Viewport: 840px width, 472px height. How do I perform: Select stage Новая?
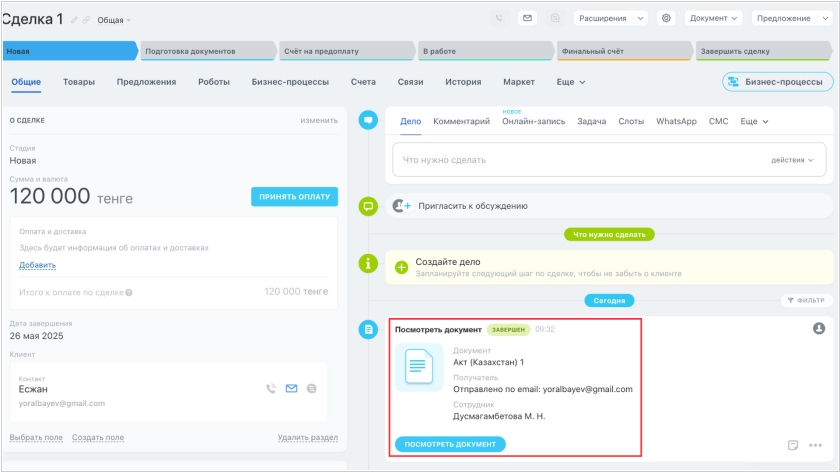70,51
